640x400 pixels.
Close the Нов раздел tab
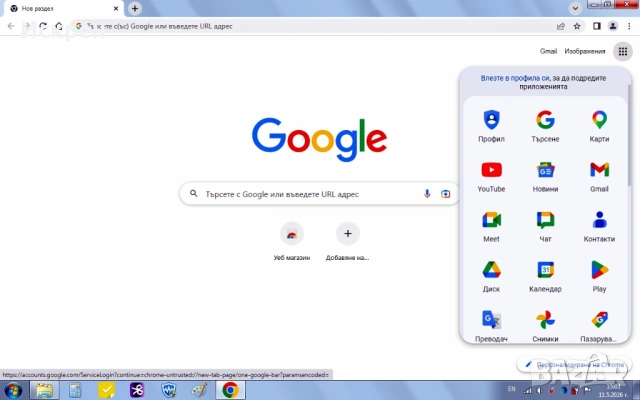pos(116,8)
